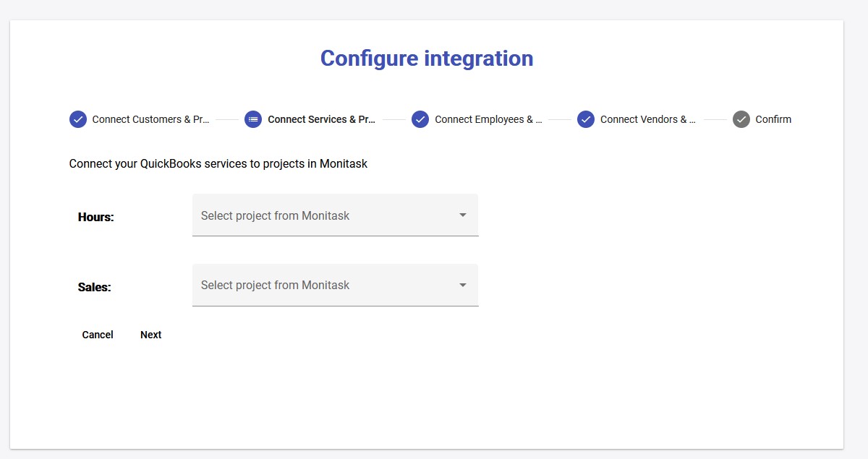
Task: Click the Sales dropdown arrow icon
Action: pos(462,285)
